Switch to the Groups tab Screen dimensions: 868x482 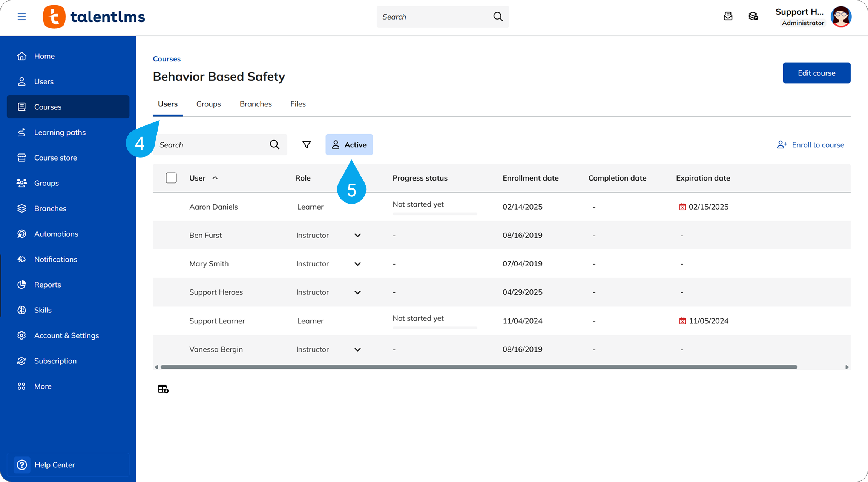(x=209, y=104)
